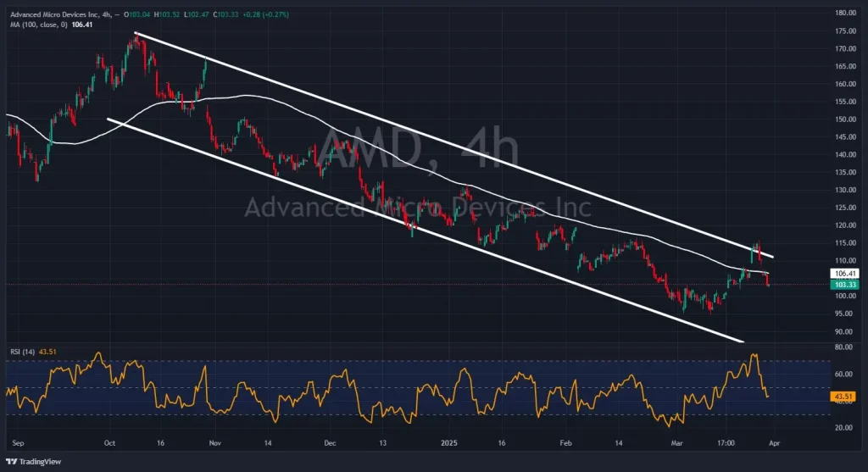Click the Mar time axis label
868x472 pixels.
tap(676, 443)
